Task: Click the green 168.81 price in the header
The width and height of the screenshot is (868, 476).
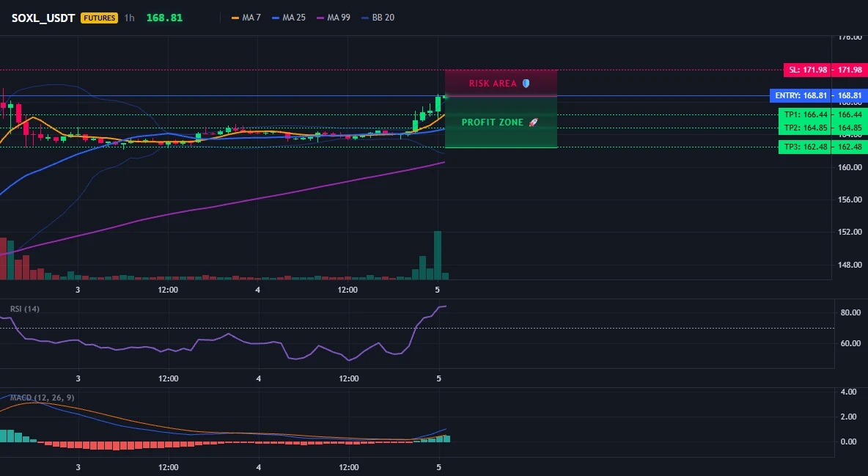Action: [164, 18]
